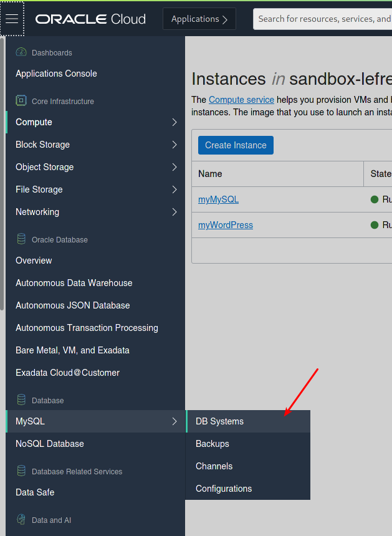This screenshot has width=392, height=536.
Task: Select Object Storage menu item
Action: click(x=95, y=167)
